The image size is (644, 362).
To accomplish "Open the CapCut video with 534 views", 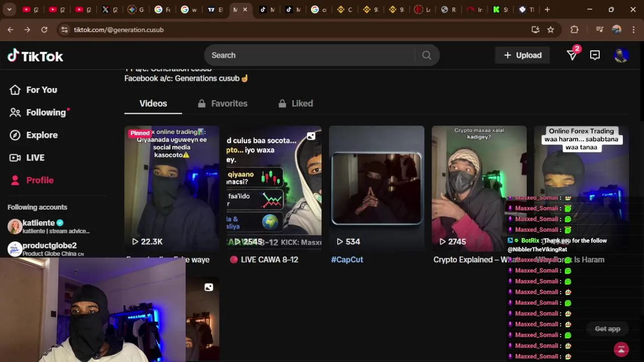I will [376, 189].
